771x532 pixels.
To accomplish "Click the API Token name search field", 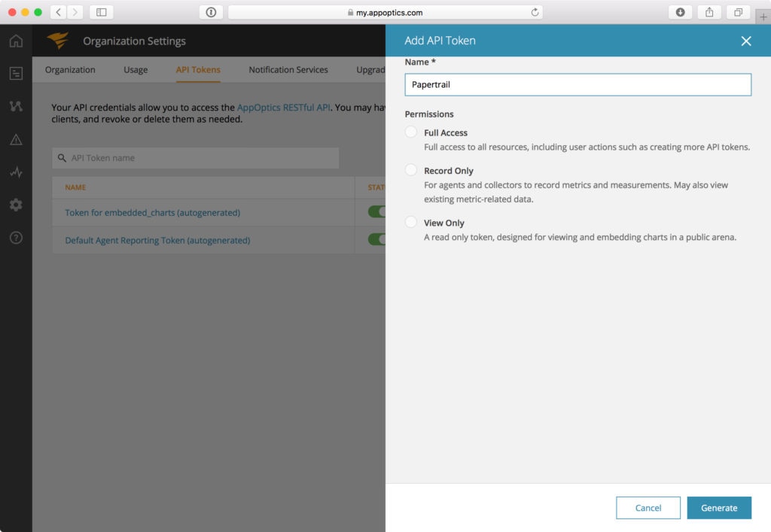I will coord(195,158).
